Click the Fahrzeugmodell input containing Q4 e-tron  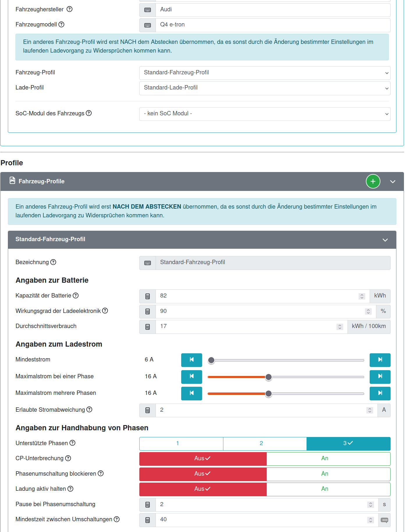click(x=273, y=25)
